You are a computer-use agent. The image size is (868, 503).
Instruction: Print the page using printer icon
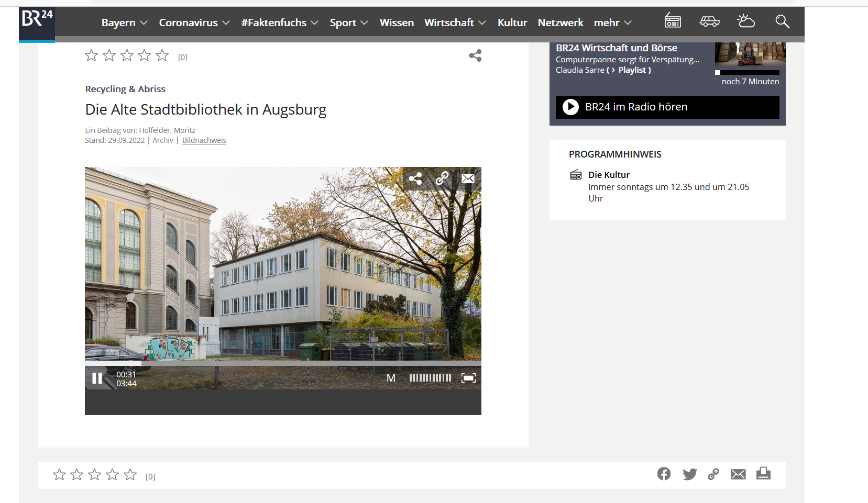coord(763,474)
